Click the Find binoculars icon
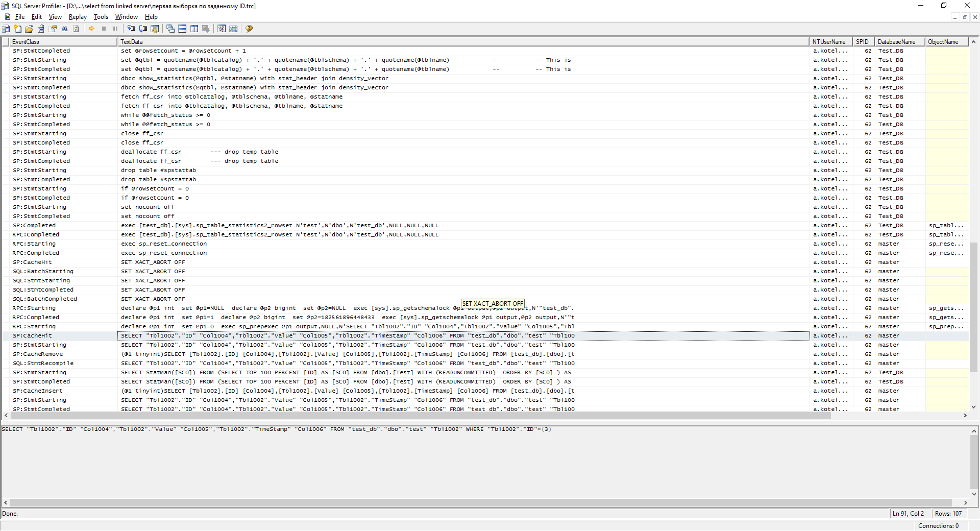This screenshot has height=531, width=980. [x=64, y=29]
